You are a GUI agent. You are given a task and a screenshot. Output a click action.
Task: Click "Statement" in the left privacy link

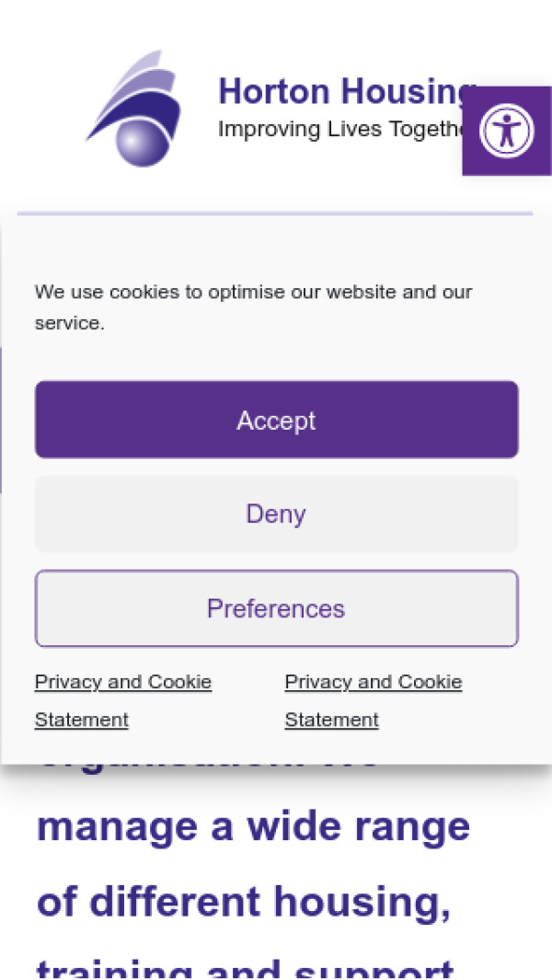82,720
